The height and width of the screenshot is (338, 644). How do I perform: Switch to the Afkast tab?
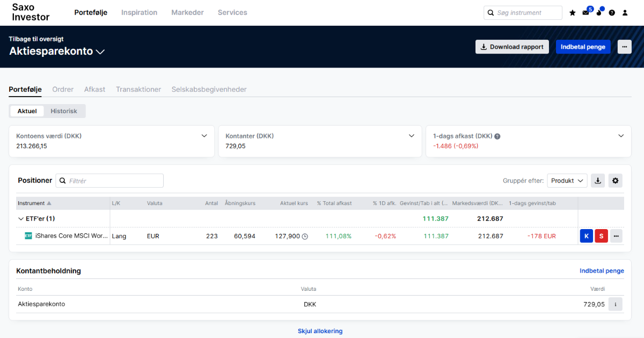point(94,90)
